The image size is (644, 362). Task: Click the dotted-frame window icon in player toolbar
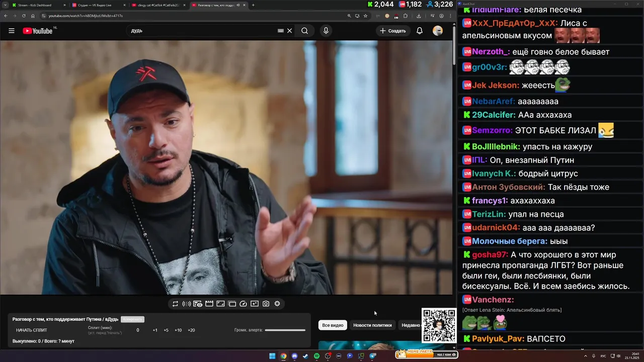pyautogui.click(x=232, y=304)
